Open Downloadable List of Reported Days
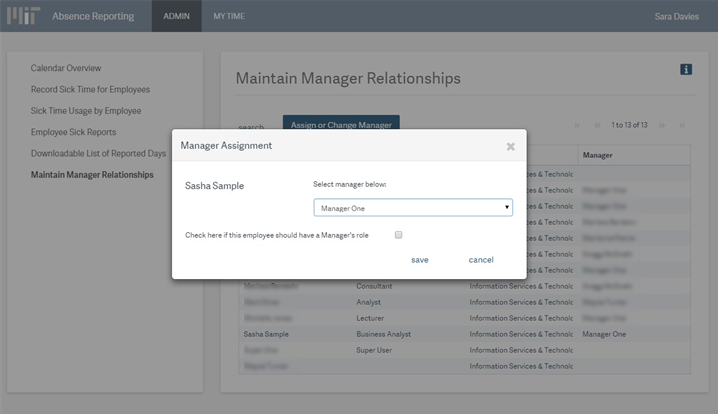 [x=98, y=153]
